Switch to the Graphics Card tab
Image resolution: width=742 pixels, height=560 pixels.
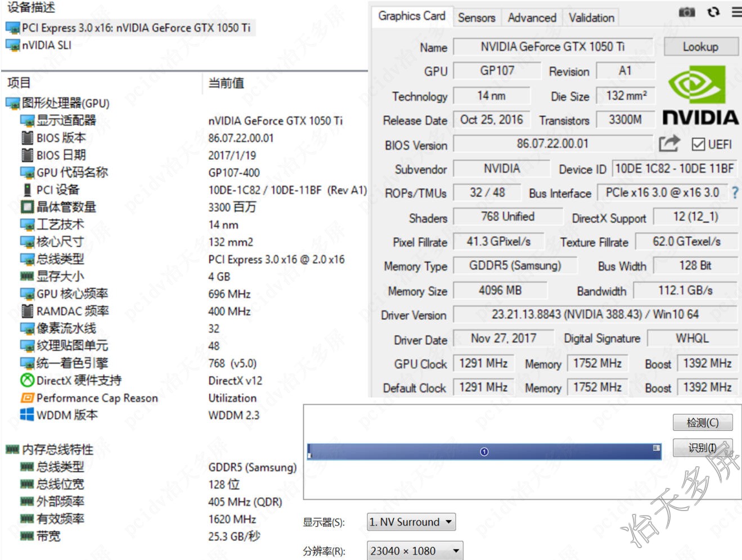(x=412, y=16)
